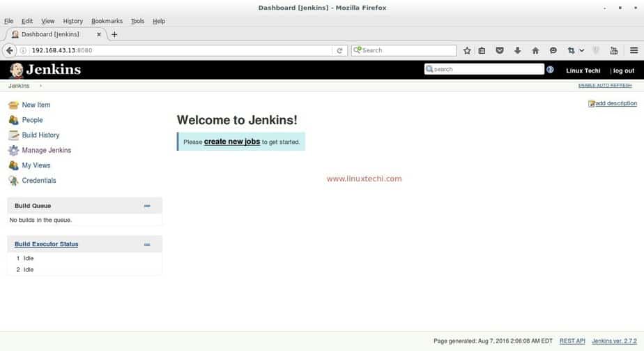The height and width of the screenshot is (351, 644).
Task: Click the search help question icon
Action: pos(550,70)
